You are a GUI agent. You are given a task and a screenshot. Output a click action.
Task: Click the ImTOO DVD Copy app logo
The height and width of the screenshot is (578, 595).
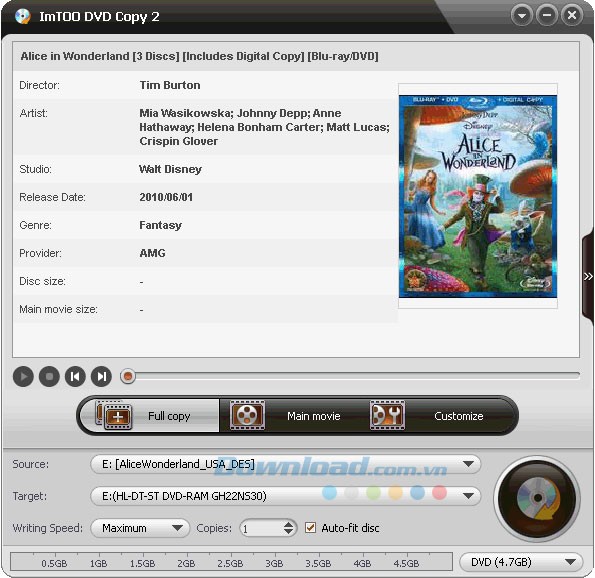click(x=23, y=16)
